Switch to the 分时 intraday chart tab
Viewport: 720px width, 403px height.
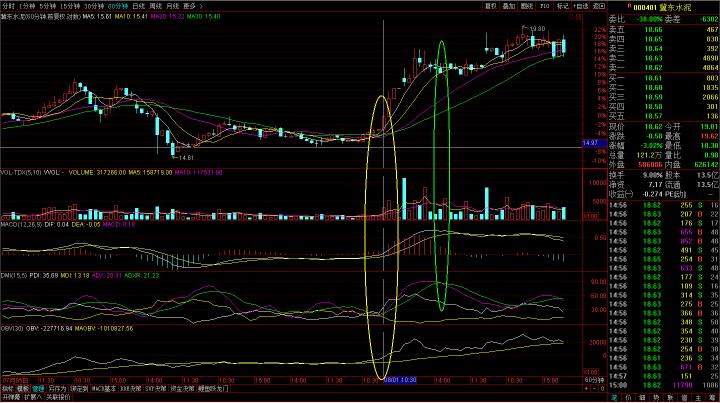click(x=8, y=6)
